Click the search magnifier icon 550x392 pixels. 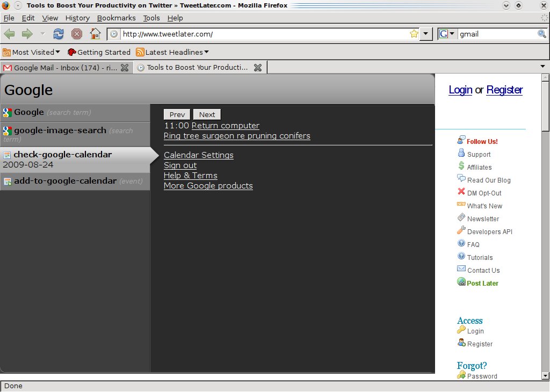pos(541,34)
